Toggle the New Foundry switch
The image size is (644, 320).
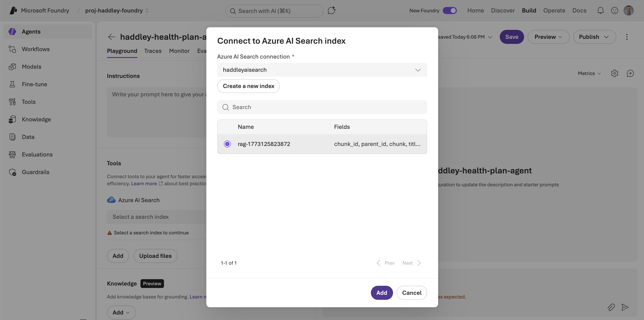point(450,10)
